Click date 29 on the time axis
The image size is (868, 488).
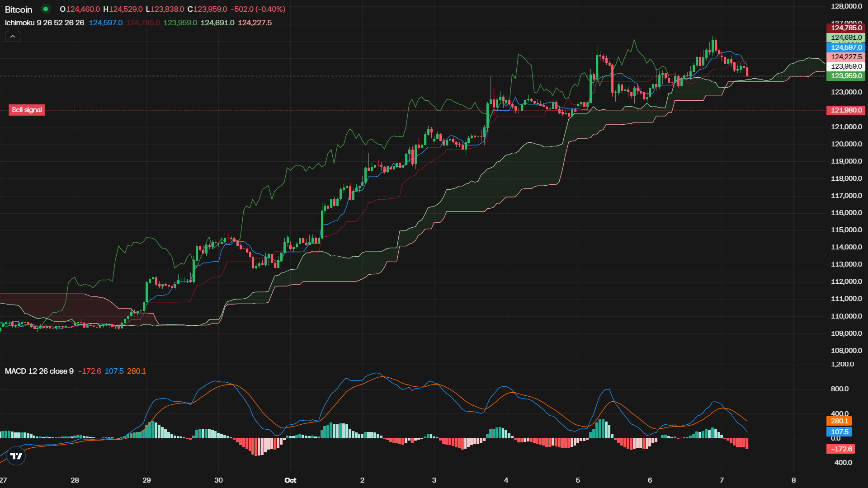pos(146,480)
